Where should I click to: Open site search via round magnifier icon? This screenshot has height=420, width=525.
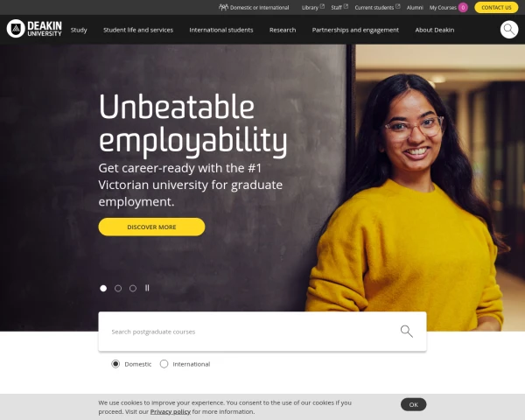pyautogui.click(x=509, y=30)
